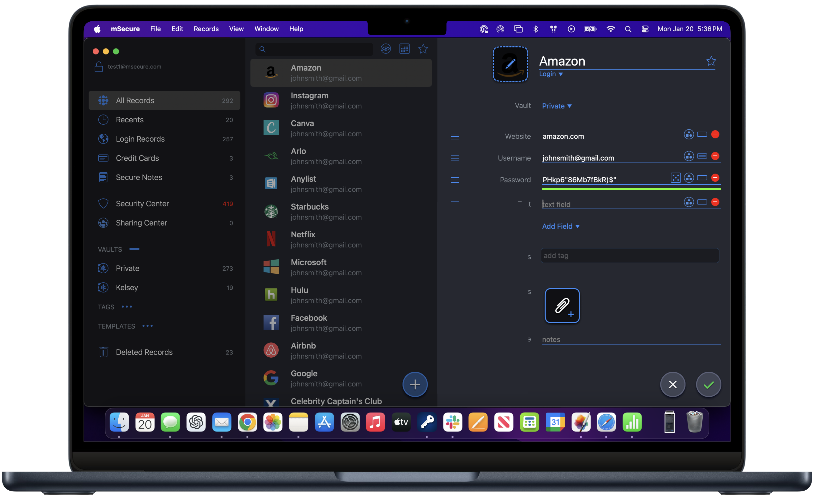
Task: Toggle the eye visibility icon next to search
Action: click(386, 49)
